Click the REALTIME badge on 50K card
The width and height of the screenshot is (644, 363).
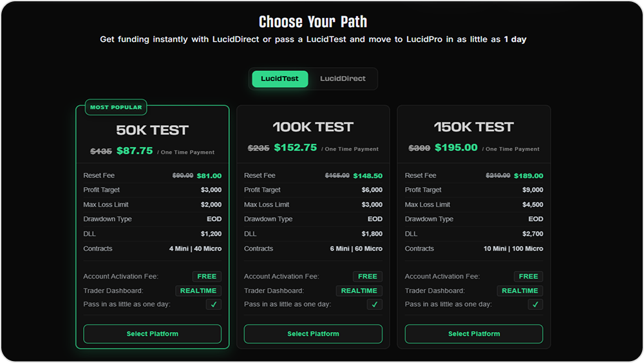click(198, 291)
